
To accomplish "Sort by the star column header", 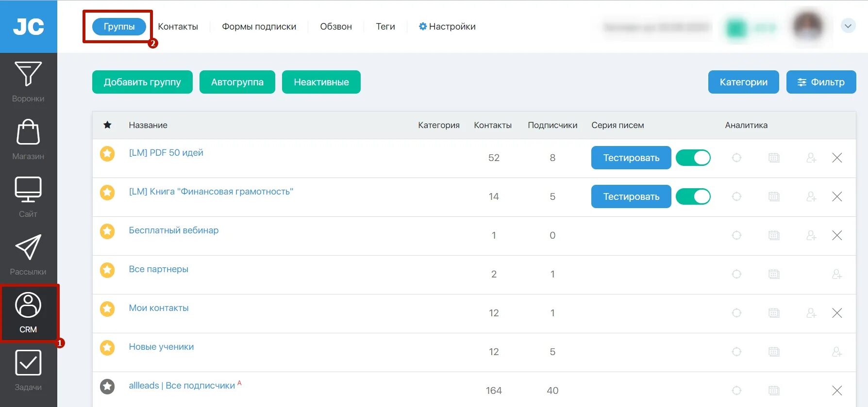I will tap(107, 125).
